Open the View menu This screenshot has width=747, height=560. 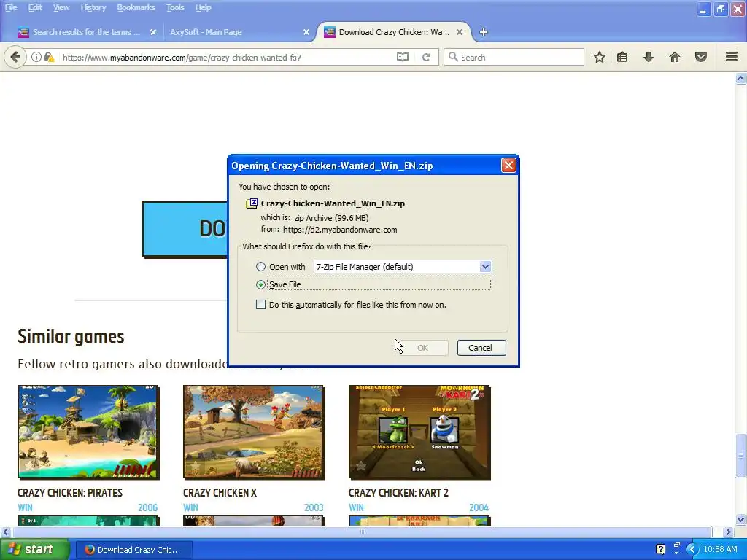(61, 7)
